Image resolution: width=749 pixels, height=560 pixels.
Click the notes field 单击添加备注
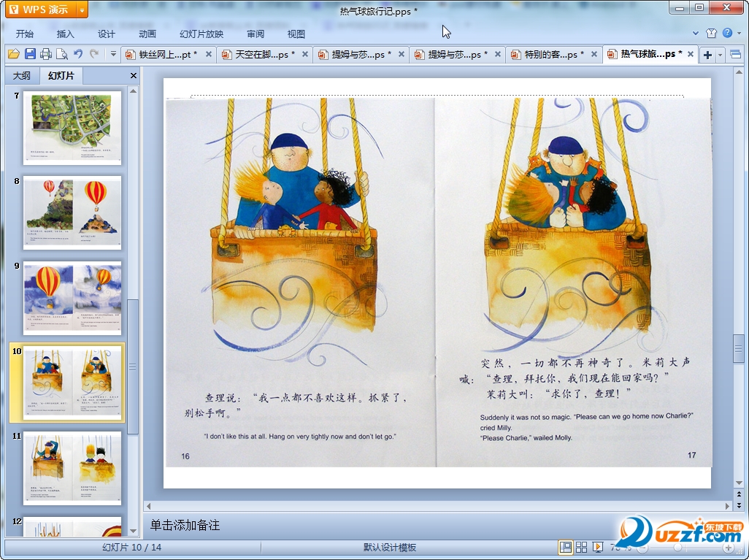(185, 525)
